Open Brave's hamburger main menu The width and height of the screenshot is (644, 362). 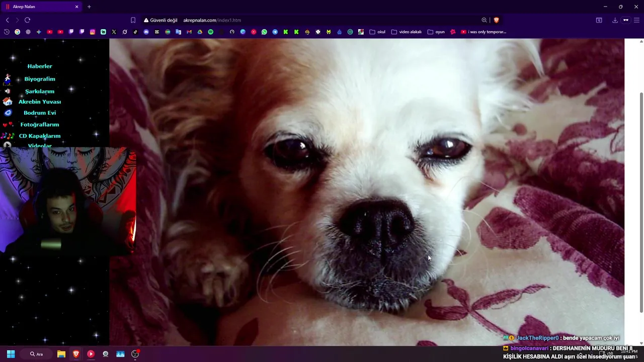[636, 20]
